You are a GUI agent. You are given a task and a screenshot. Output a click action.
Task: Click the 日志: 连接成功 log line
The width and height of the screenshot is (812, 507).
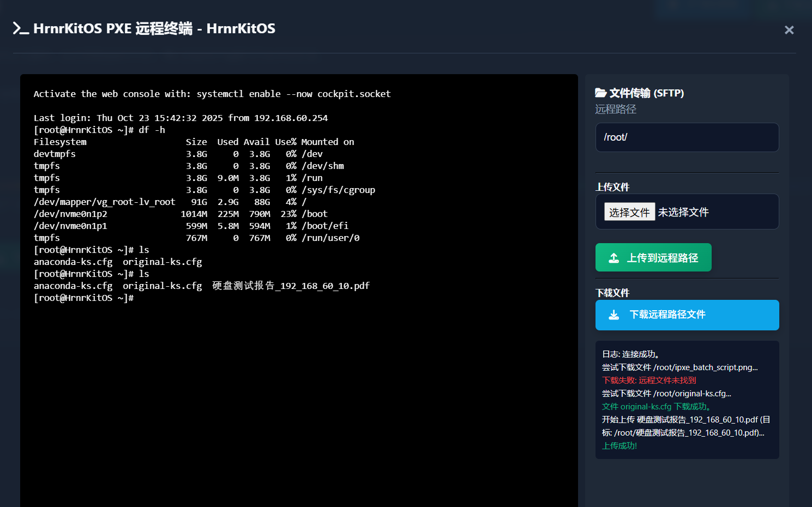(631, 354)
